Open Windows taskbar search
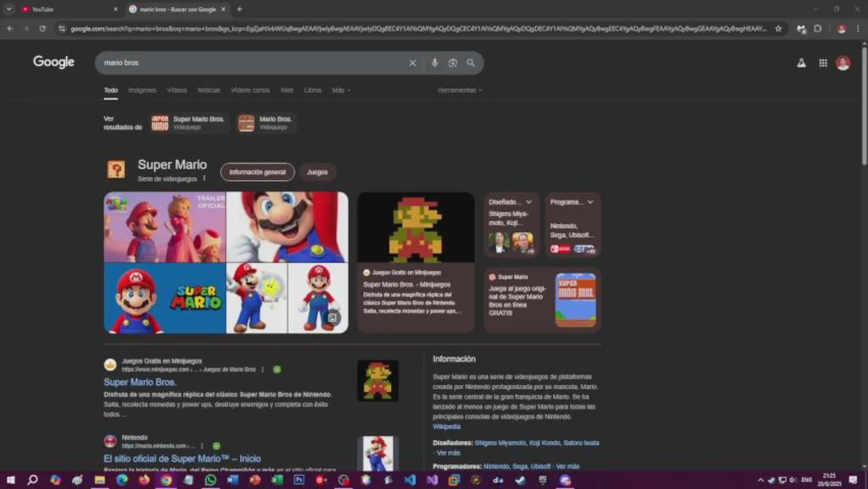The width and height of the screenshot is (868, 489). (32, 480)
